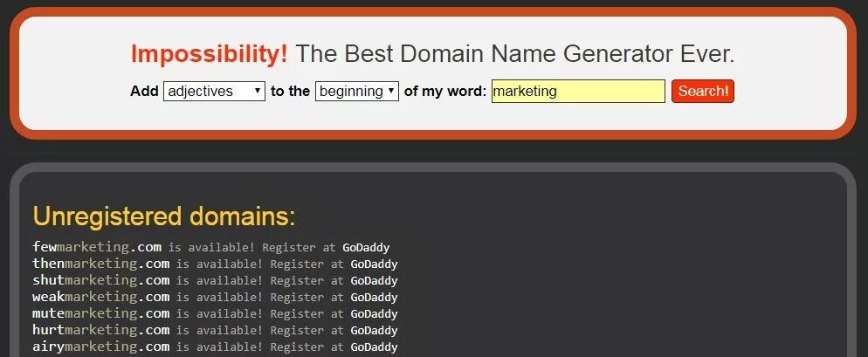Select the fewmarketing.com domain text
The image size is (868, 357).
(x=97, y=247)
